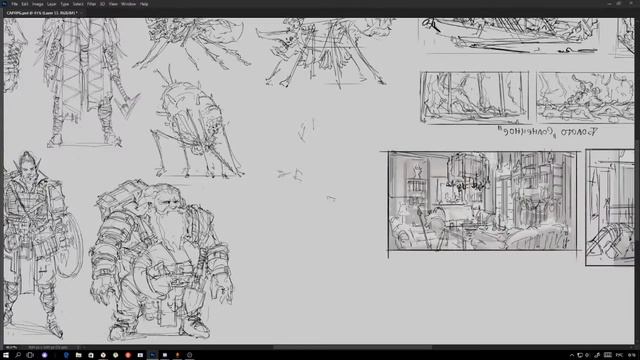Open the View menu

coord(113,4)
